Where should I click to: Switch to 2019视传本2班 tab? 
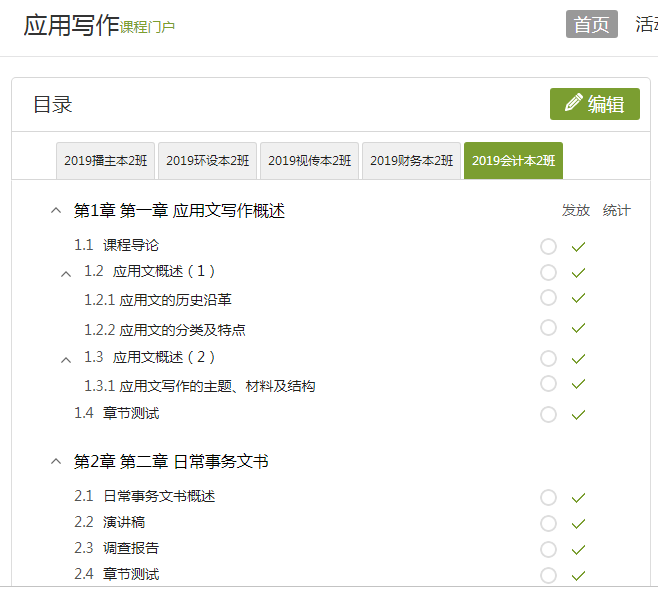coord(310,161)
